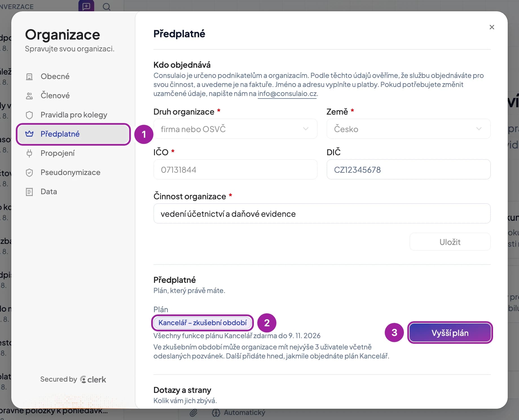Image resolution: width=519 pixels, height=420 pixels.
Task: Close the Organizace dialog with X
Action: 492,27
